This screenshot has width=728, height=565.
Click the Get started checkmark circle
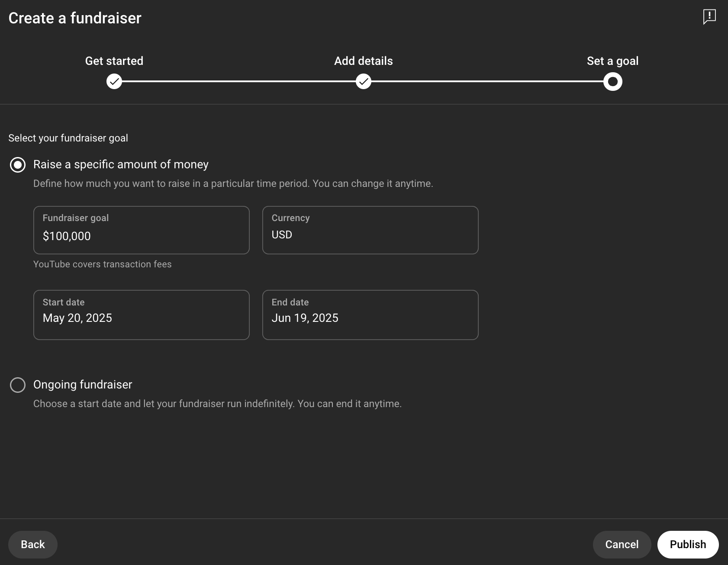point(114,81)
